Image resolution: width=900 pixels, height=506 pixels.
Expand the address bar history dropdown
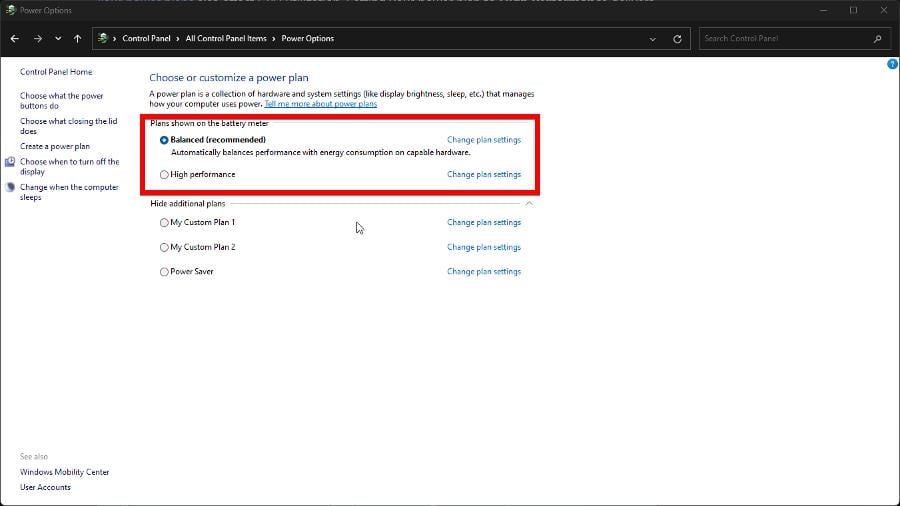[653, 39]
